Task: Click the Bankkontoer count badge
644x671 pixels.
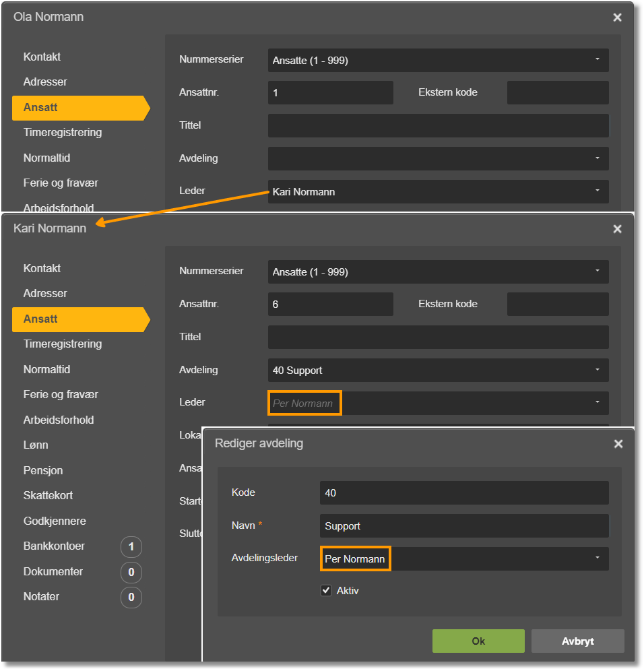Action: (131, 546)
